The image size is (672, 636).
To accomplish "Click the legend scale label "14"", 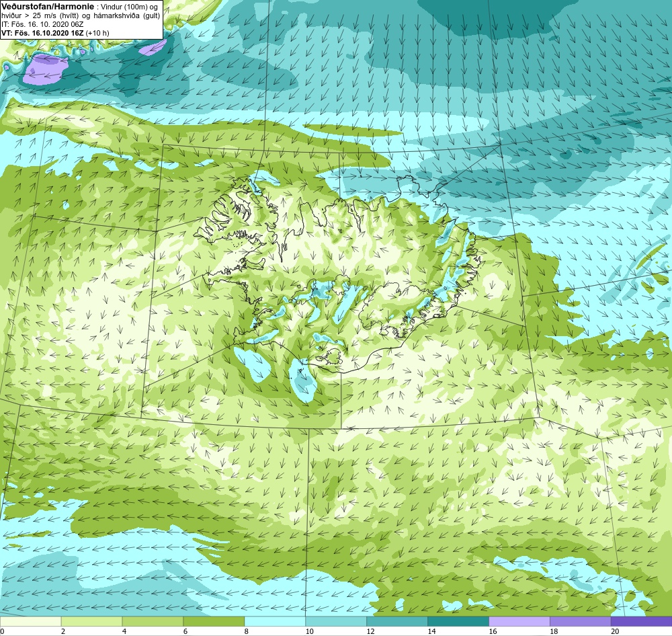I will click(x=431, y=631).
